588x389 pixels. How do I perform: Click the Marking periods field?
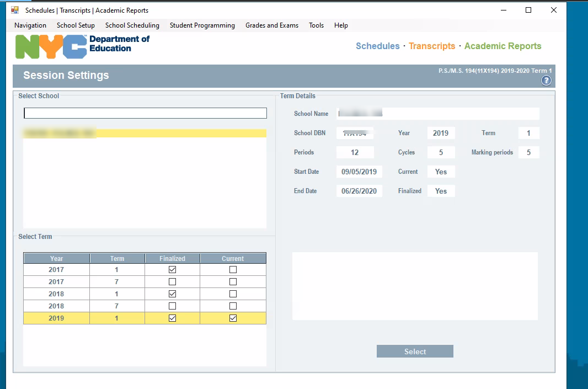click(x=529, y=152)
